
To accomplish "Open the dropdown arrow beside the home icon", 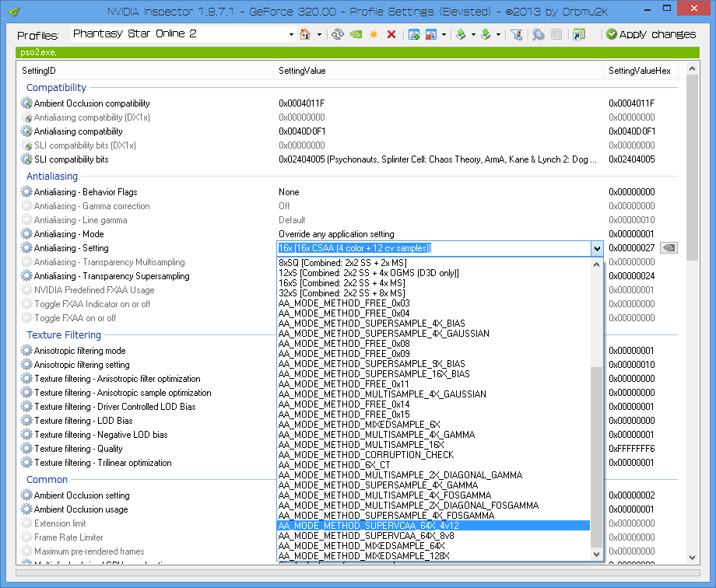I will tap(319, 35).
